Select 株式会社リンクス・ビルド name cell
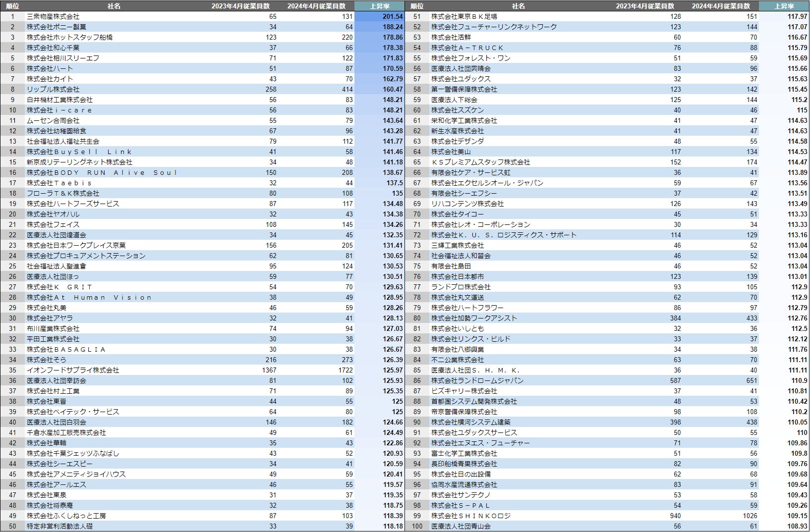Viewport: 810px width, 532px height. pyautogui.click(x=519, y=339)
